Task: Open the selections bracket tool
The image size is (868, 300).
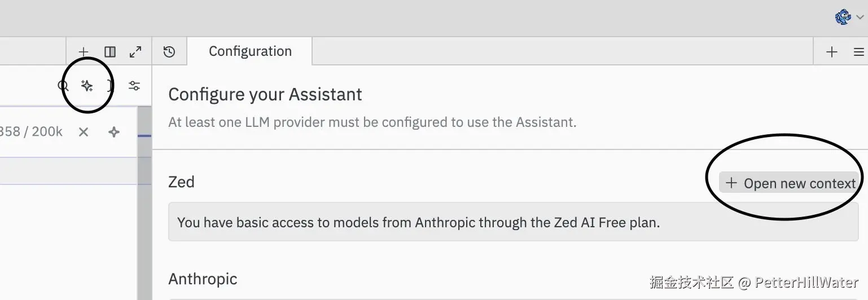Action: click(x=110, y=86)
